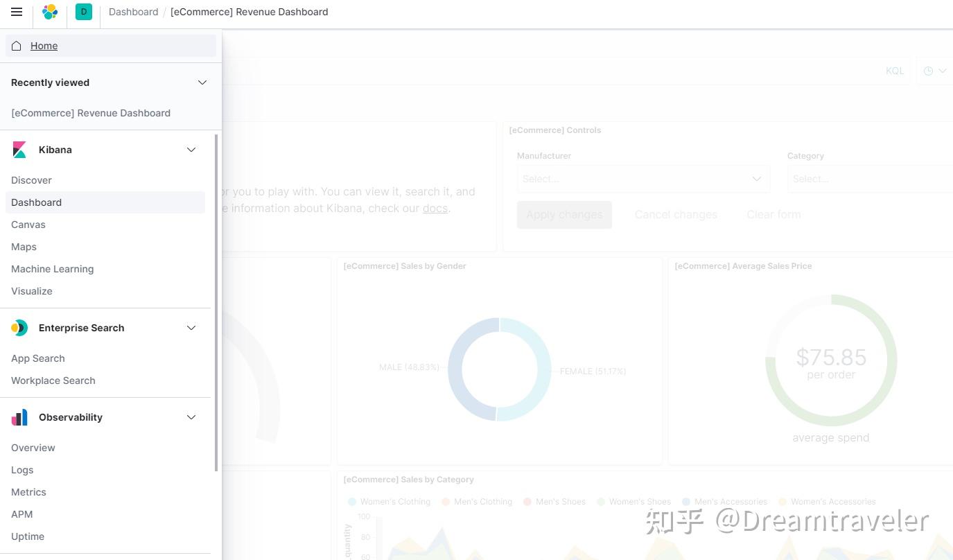Click the Observability app icon

pyautogui.click(x=19, y=417)
